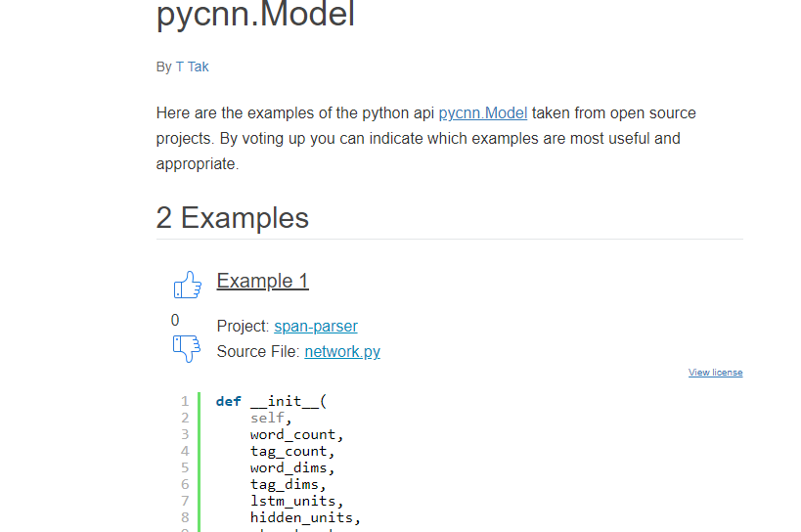Open author T Tak's profile link
The image size is (801, 532).
click(192, 66)
